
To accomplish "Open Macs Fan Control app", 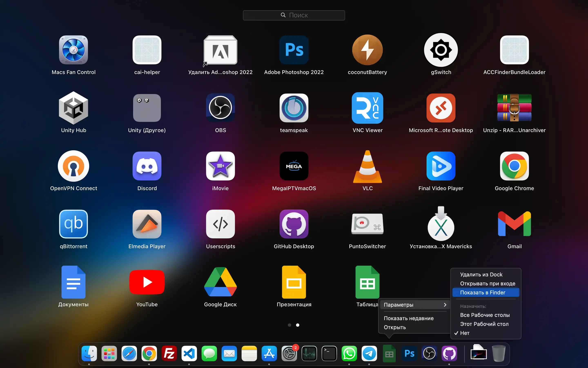I will pos(73,50).
